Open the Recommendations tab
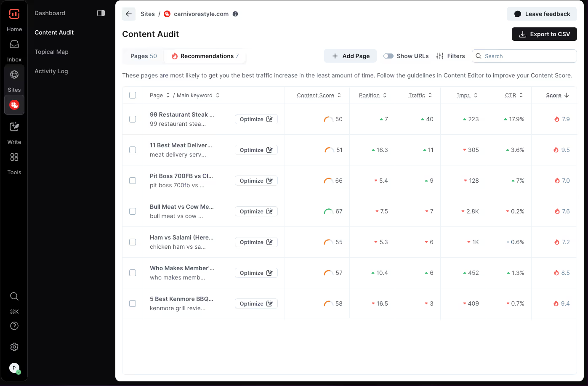The height and width of the screenshot is (386, 588). point(205,56)
